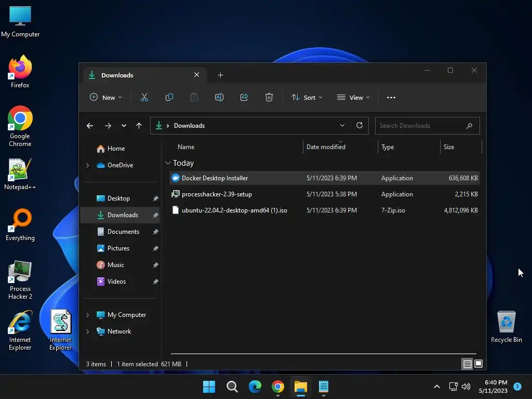This screenshot has height=399, width=532.
Task: Open the New dropdown menu
Action: click(x=105, y=97)
